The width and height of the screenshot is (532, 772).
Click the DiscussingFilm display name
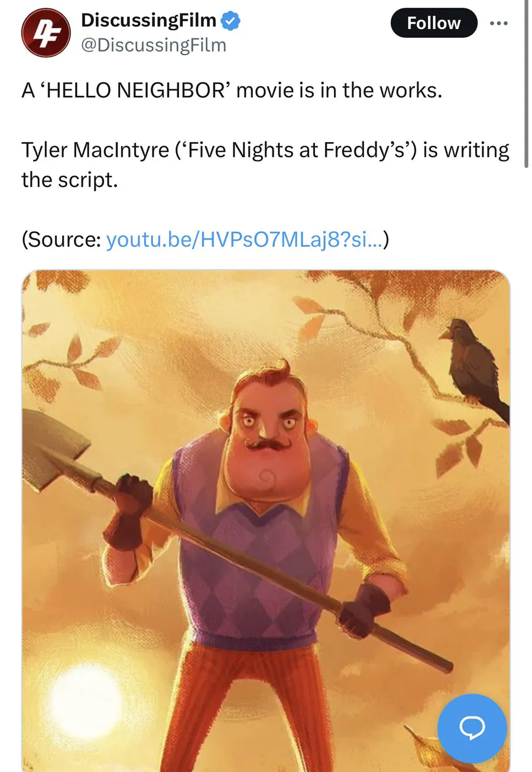pyautogui.click(x=148, y=21)
